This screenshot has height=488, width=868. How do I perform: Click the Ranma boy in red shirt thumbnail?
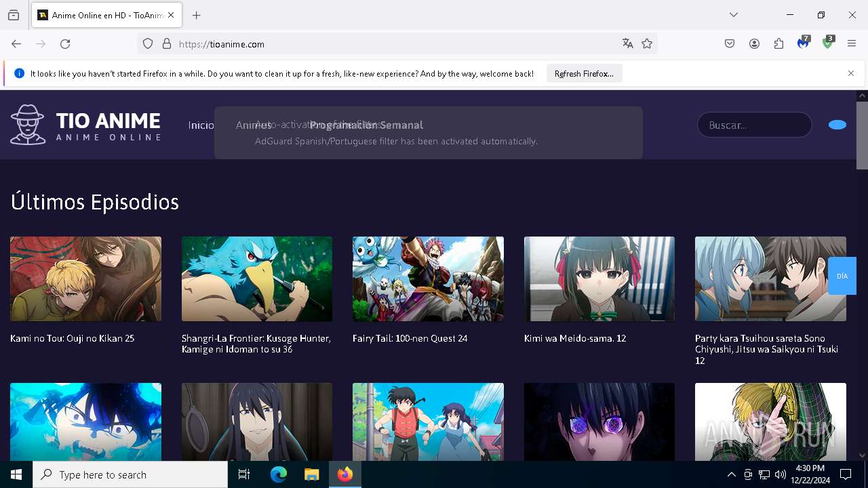click(428, 422)
